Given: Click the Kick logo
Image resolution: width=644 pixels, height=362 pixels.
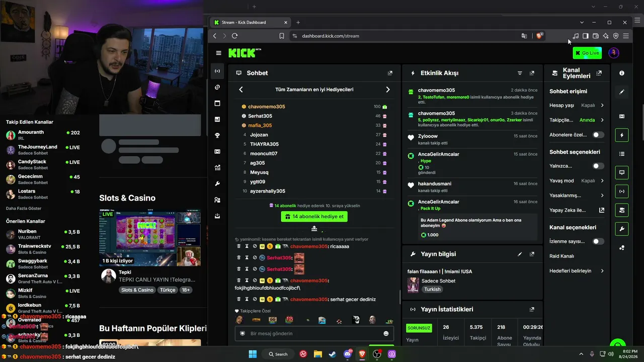Looking at the screenshot, I should coord(245,53).
